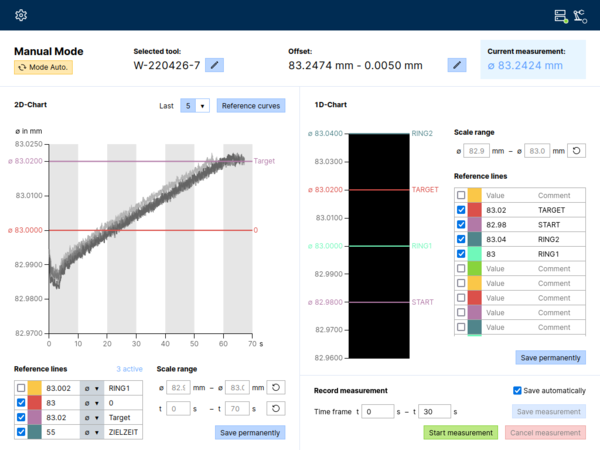The image size is (600, 450).
Task: Uncheck the ZIELZEIT reference line
Action: (21, 432)
